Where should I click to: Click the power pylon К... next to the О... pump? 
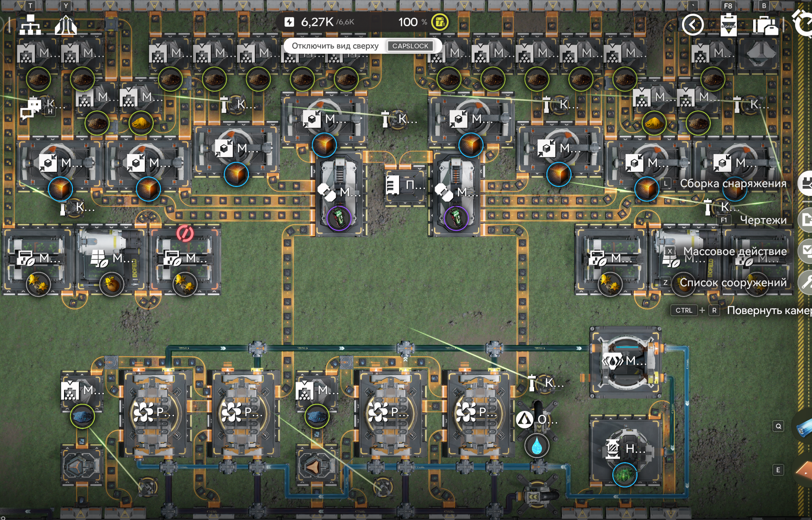pyautogui.click(x=532, y=383)
